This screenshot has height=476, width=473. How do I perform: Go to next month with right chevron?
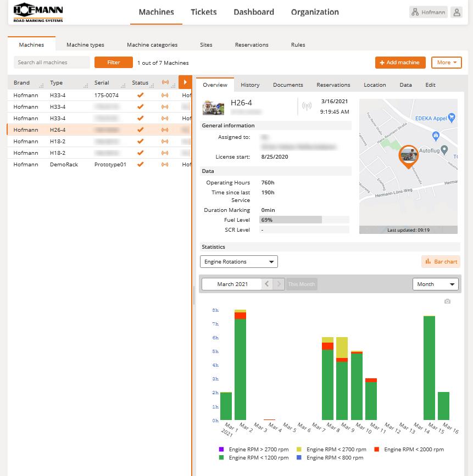click(x=279, y=284)
